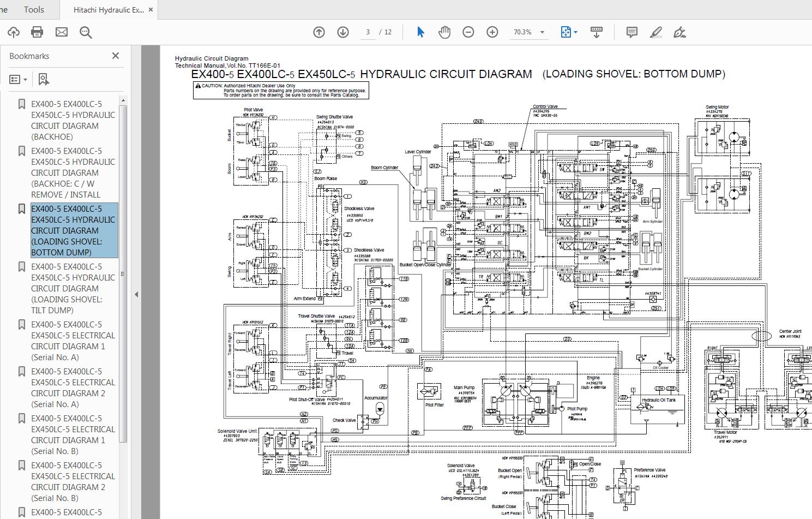Enter presentation mode via the screen icon

597,32
